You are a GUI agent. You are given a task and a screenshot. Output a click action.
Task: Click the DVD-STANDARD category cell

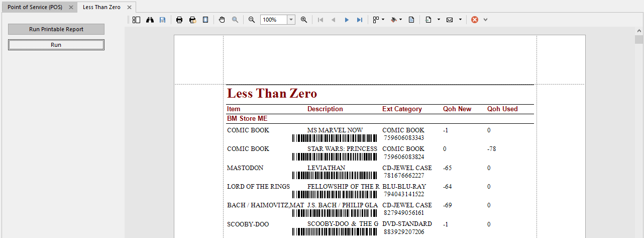point(407,224)
